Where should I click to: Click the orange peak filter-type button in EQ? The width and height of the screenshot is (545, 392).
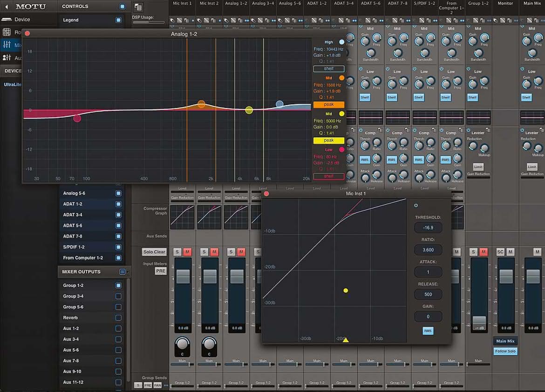click(329, 105)
